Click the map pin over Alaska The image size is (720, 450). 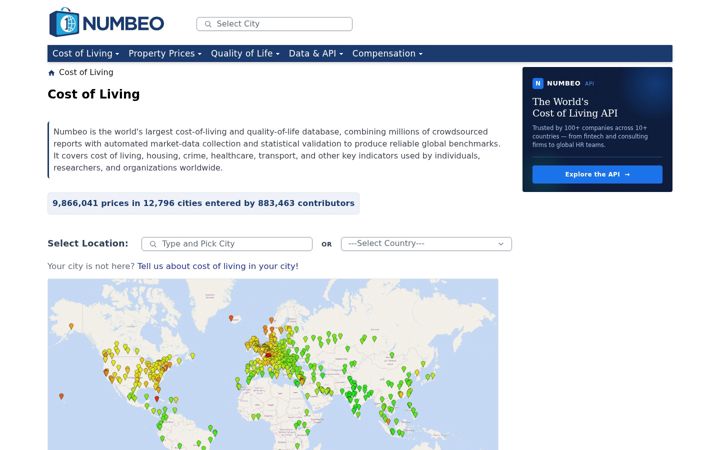pos(71,326)
